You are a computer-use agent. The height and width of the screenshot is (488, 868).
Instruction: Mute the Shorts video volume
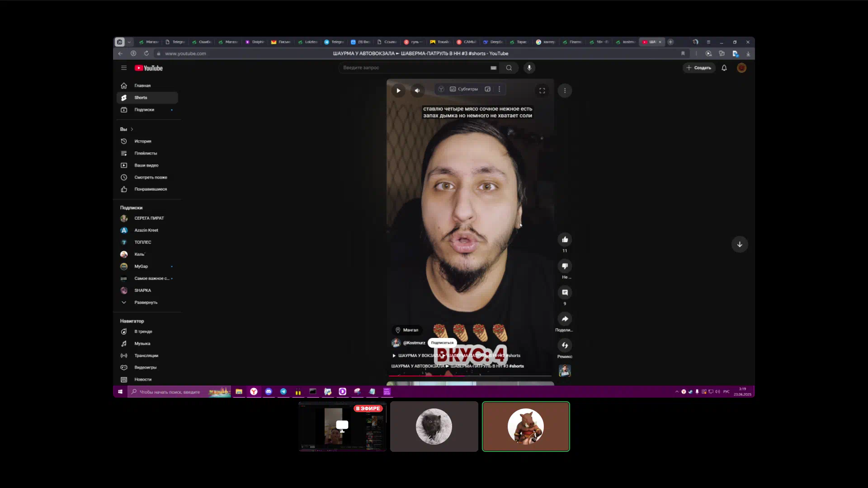[x=417, y=90]
